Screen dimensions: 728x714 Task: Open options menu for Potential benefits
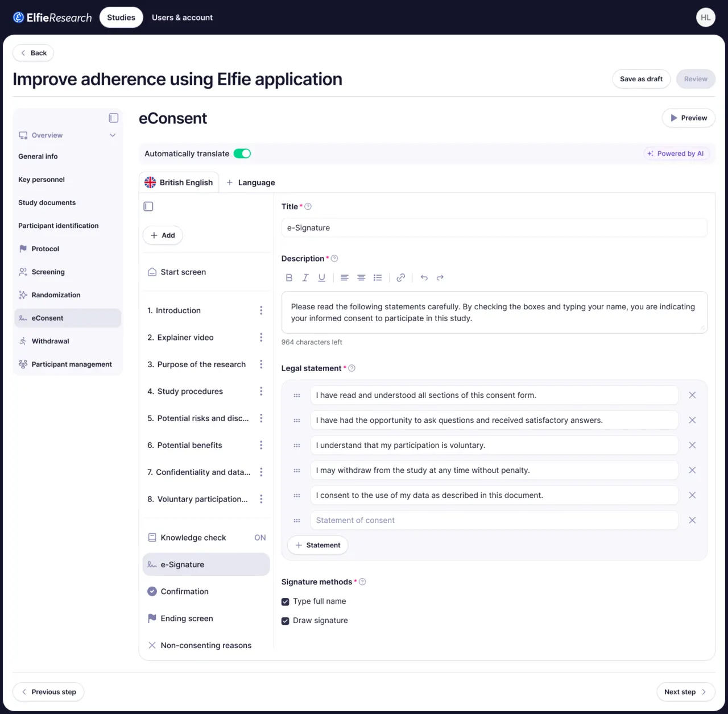pos(261,445)
